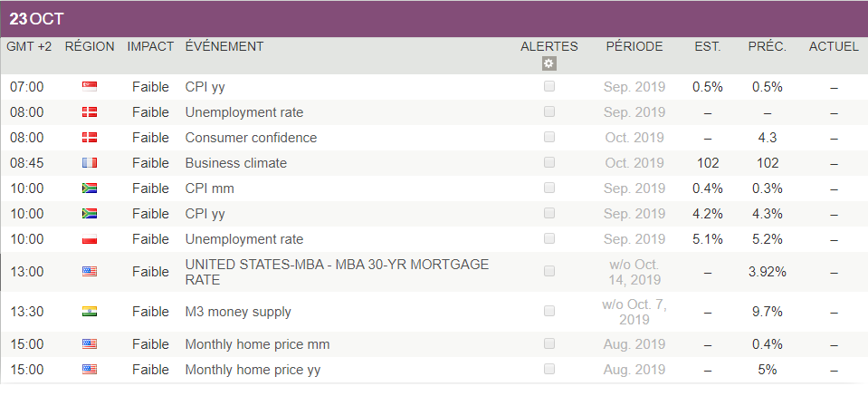Enable alert checkbox for Business climate
The width and height of the screenshot is (868, 396).
(x=548, y=163)
